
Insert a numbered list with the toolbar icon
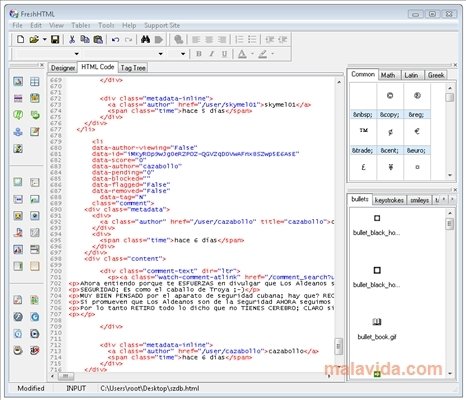tap(239, 39)
